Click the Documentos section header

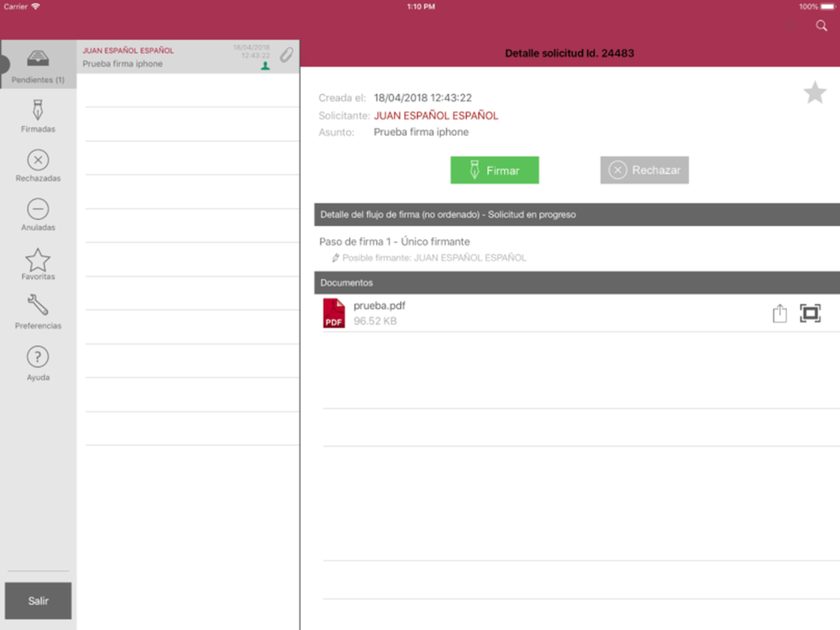(577, 283)
